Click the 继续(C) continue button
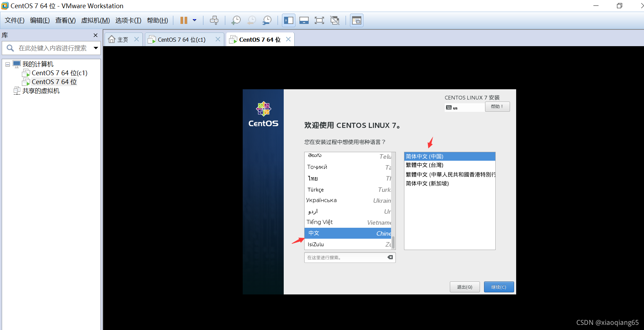Viewport: 644px width, 330px height. pyautogui.click(x=499, y=287)
